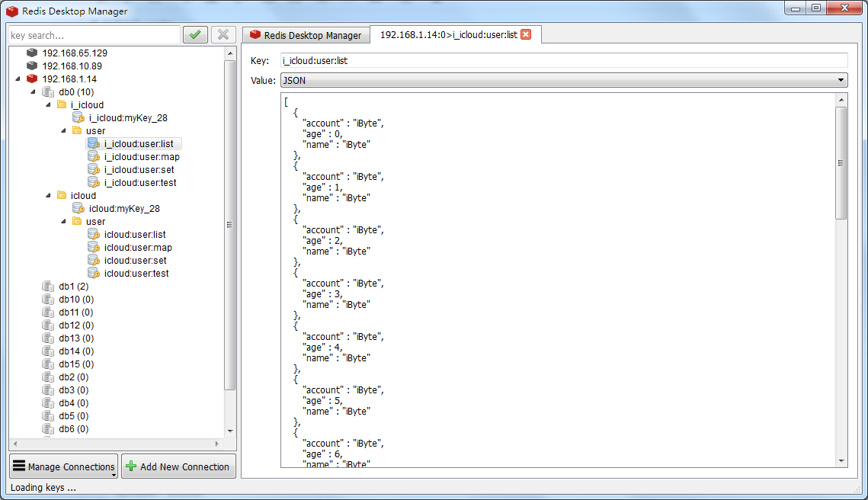Click the red server icon for 192.168.1.14
The height and width of the screenshot is (500, 868).
(x=32, y=79)
